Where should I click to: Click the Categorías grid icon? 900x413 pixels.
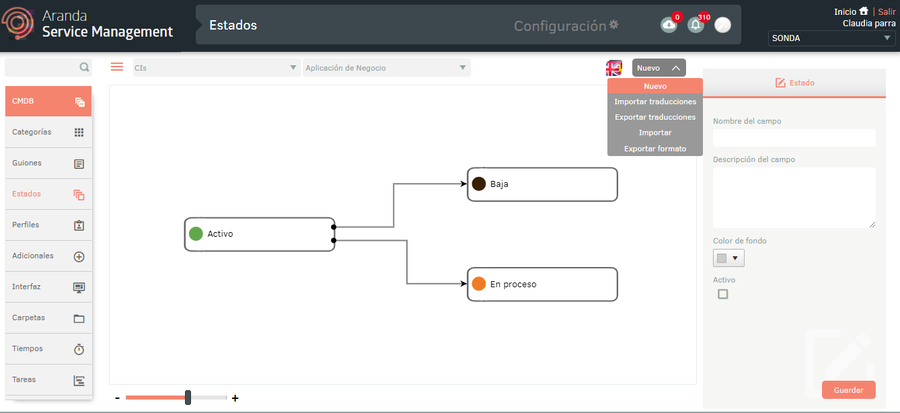(79, 133)
